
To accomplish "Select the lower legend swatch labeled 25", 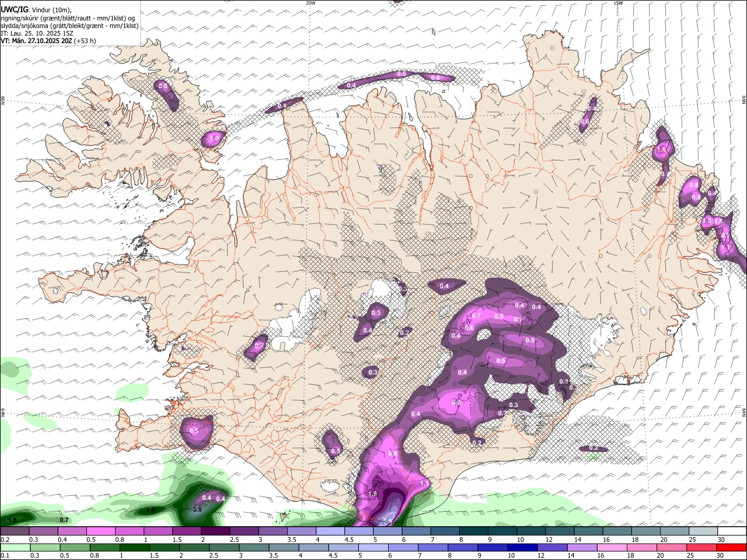I will (701, 548).
